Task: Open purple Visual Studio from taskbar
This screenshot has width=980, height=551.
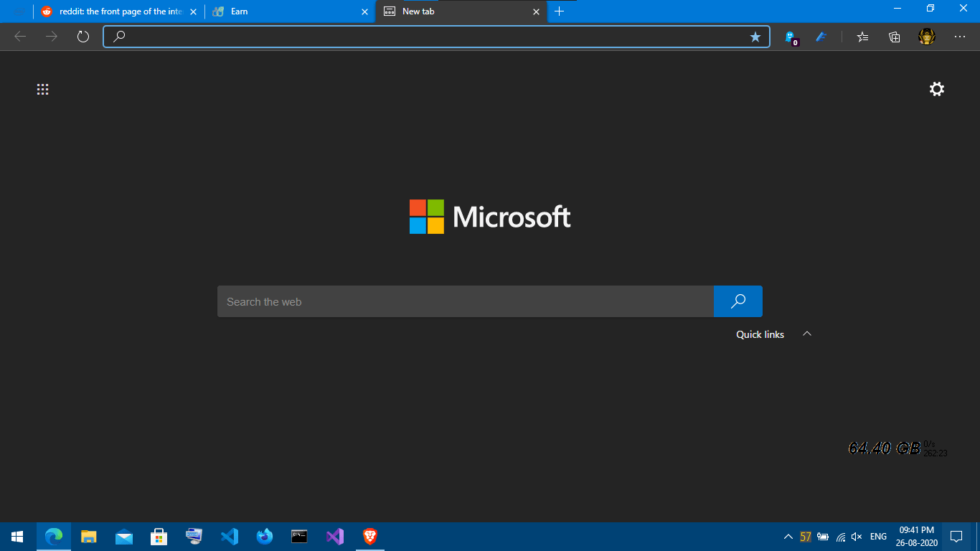Action: click(x=335, y=536)
